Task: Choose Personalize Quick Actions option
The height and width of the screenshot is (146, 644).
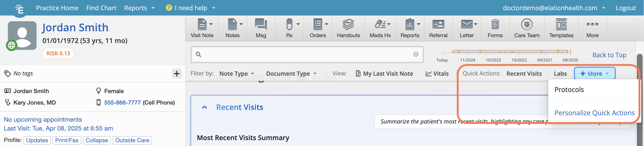Action: tap(594, 113)
